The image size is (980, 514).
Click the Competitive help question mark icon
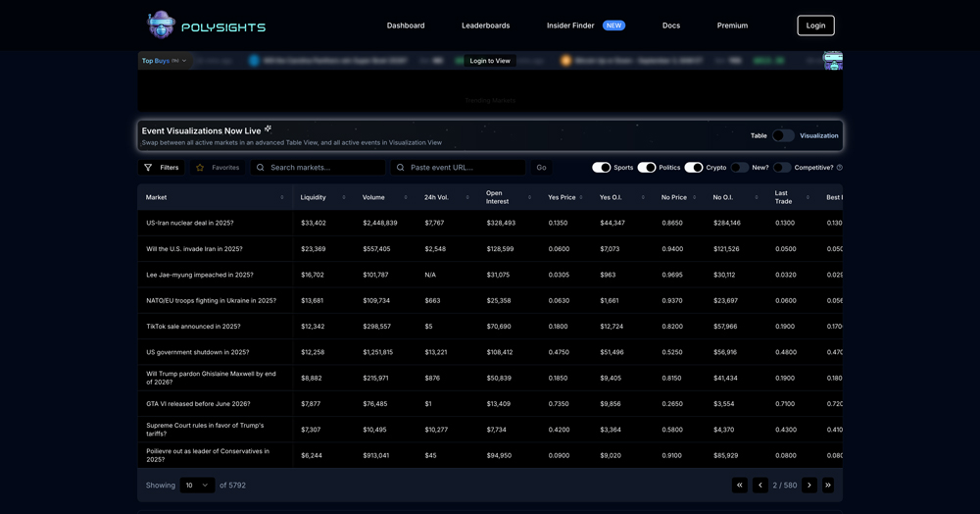pyautogui.click(x=840, y=168)
